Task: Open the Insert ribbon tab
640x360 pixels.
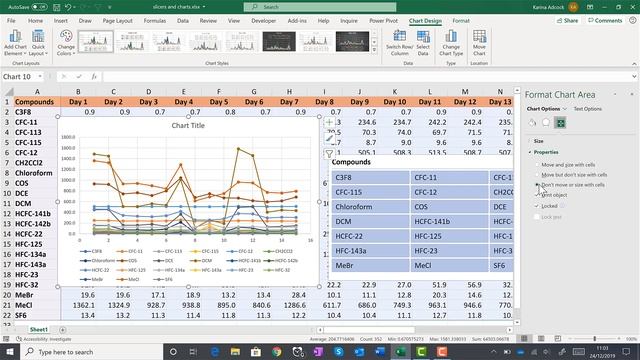Action: pyautogui.click(x=61, y=21)
